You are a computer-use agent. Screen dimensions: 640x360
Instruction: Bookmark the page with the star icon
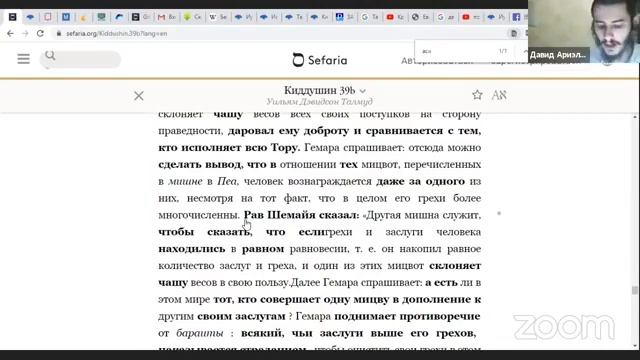coord(477,95)
